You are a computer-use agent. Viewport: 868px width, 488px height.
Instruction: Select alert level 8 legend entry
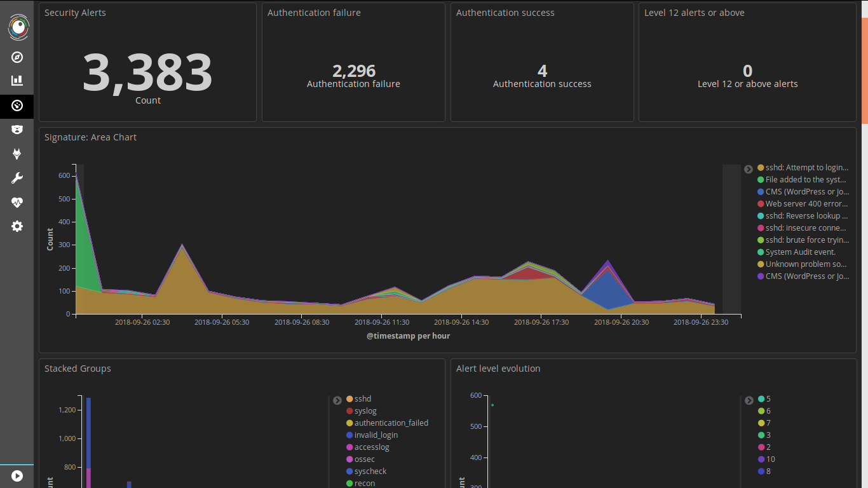[764, 471]
